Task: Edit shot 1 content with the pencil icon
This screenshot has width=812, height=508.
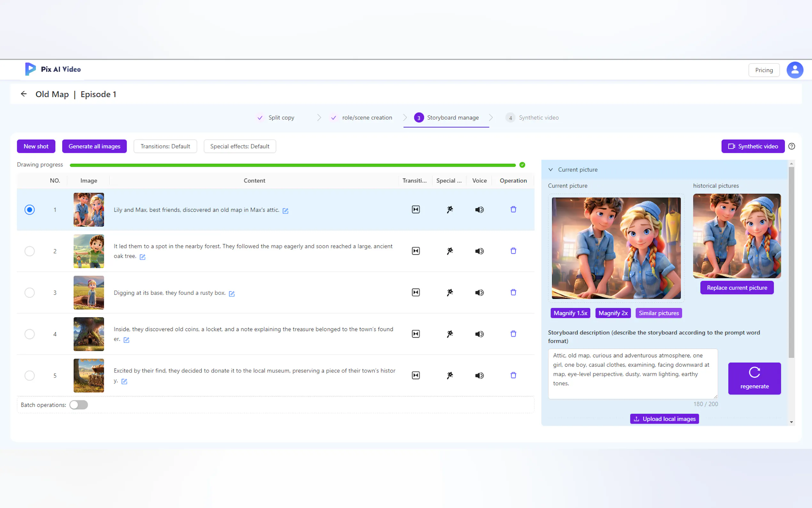Action: coord(285,211)
